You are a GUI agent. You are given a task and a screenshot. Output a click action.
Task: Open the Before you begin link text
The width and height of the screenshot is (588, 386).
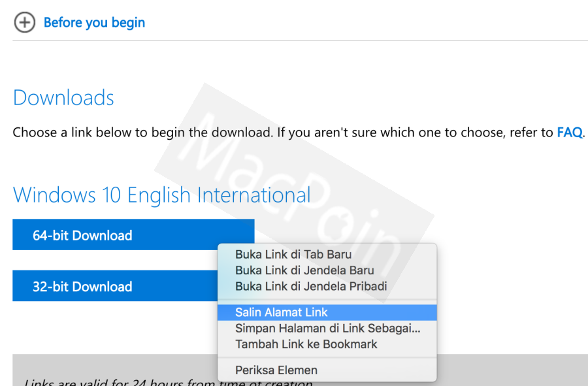coord(94,23)
